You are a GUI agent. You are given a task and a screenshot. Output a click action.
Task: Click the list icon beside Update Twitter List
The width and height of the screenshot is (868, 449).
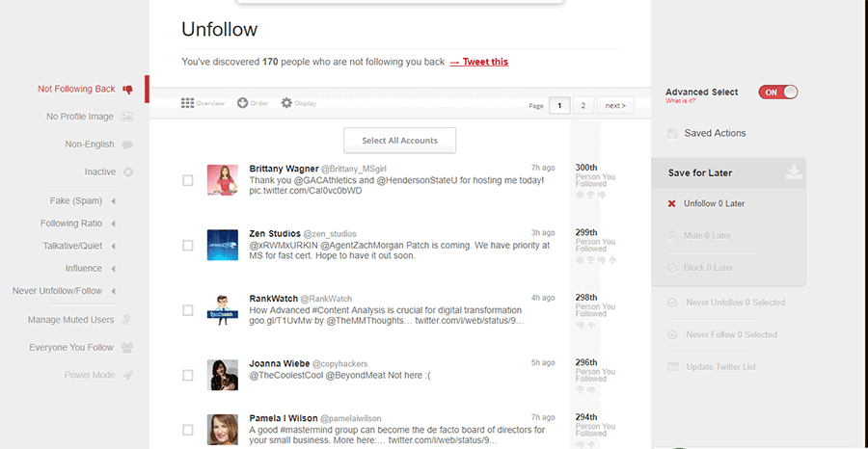point(672,366)
